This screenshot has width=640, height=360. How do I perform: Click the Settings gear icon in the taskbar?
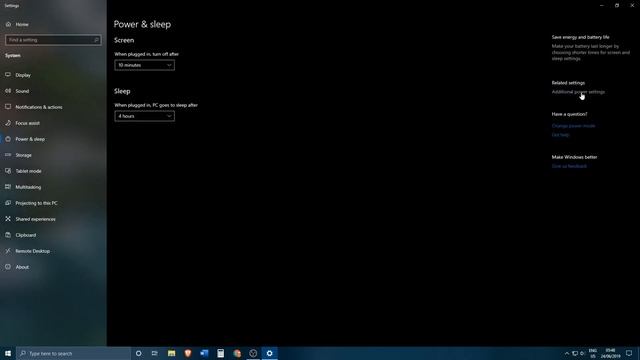point(269,353)
